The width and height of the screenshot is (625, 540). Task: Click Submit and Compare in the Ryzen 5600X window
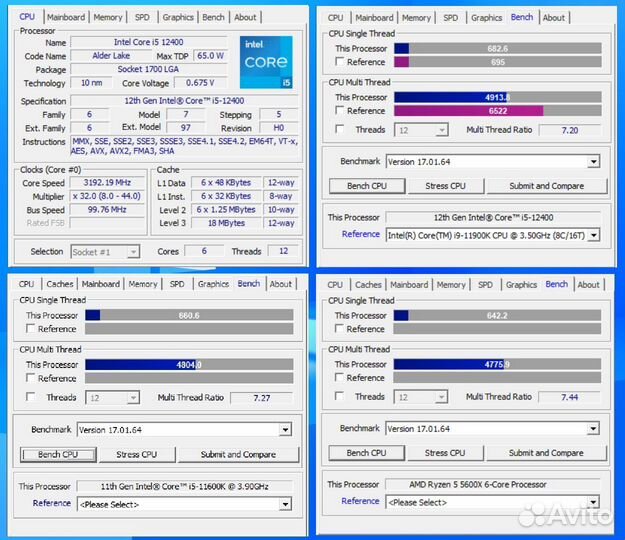coord(546,453)
